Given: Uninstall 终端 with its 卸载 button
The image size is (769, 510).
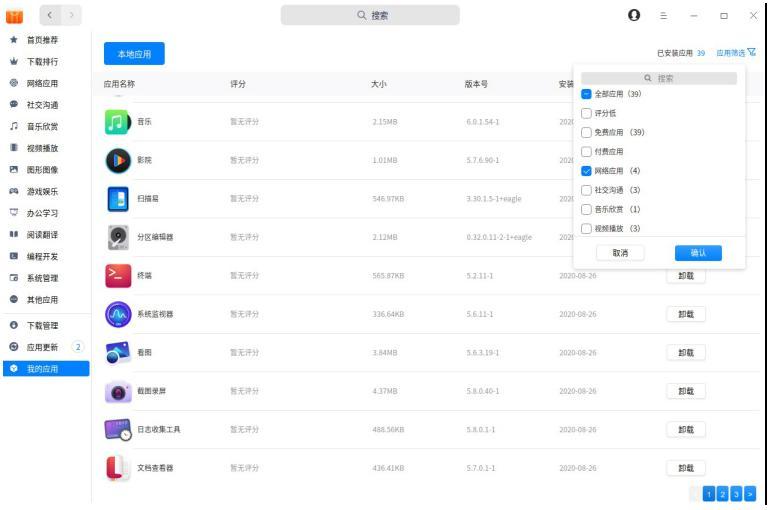Looking at the screenshot, I should click(686, 276).
